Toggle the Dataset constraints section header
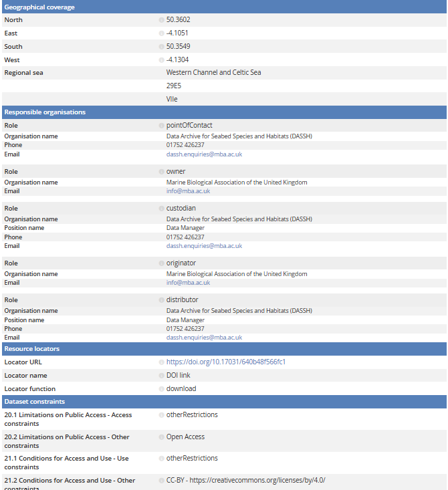Image resolution: width=448 pixels, height=490 pixels. point(35,402)
